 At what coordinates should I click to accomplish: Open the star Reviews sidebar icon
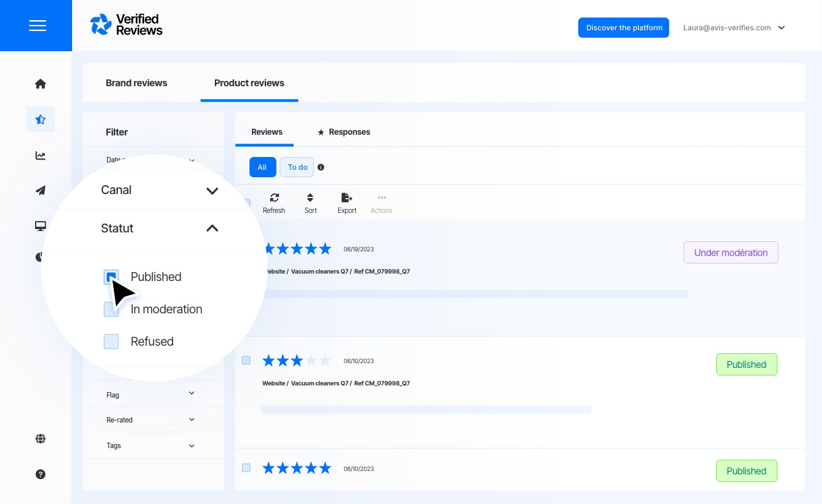click(40, 120)
